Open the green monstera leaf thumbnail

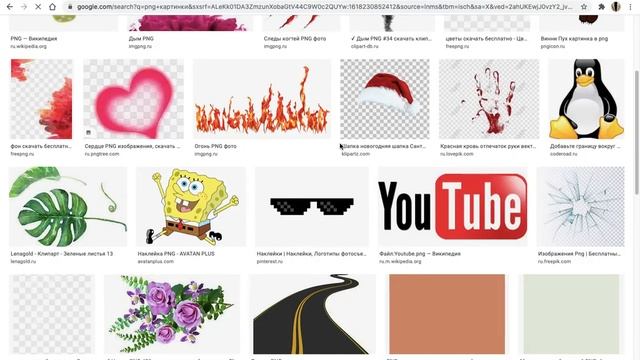pos(68,207)
